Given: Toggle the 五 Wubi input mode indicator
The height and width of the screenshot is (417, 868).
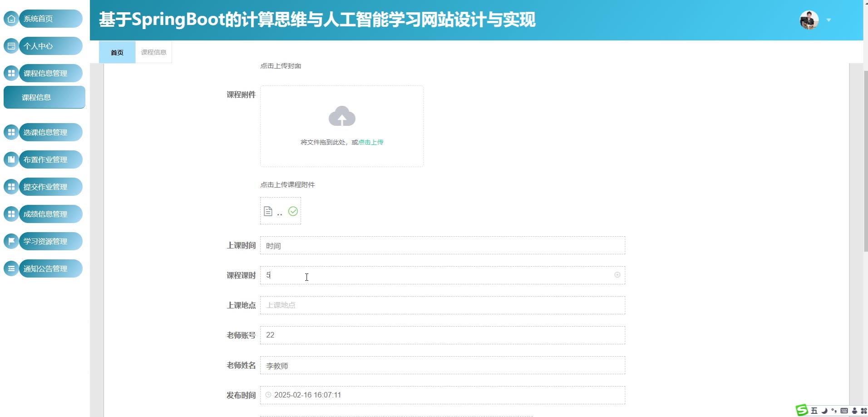Looking at the screenshot, I should click(x=814, y=411).
